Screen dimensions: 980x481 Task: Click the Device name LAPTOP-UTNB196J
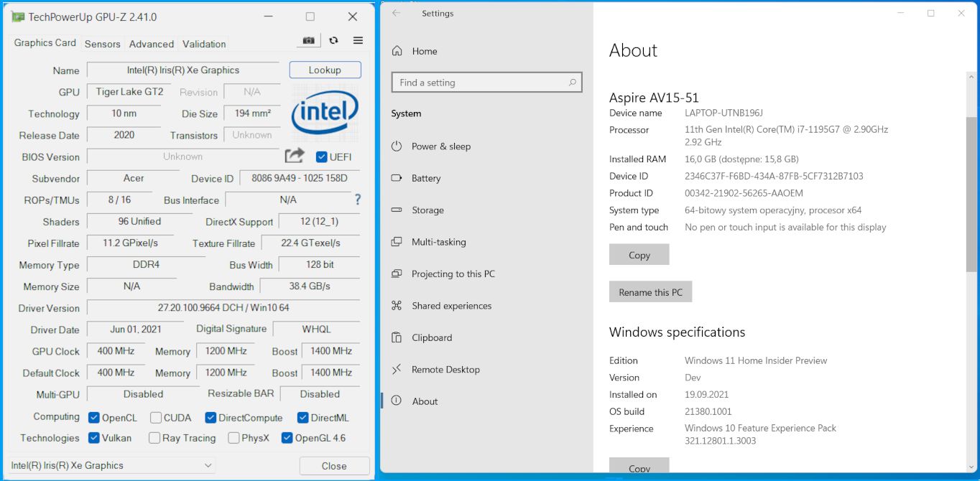[x=724, y=113]
